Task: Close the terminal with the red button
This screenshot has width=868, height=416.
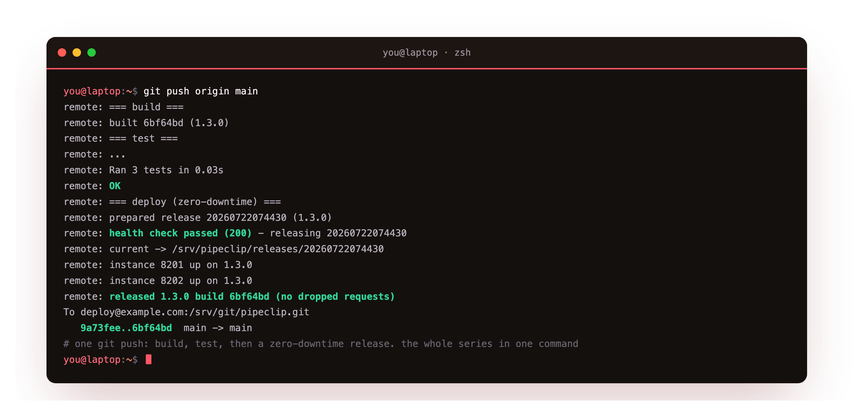Action: pos(62,52)
